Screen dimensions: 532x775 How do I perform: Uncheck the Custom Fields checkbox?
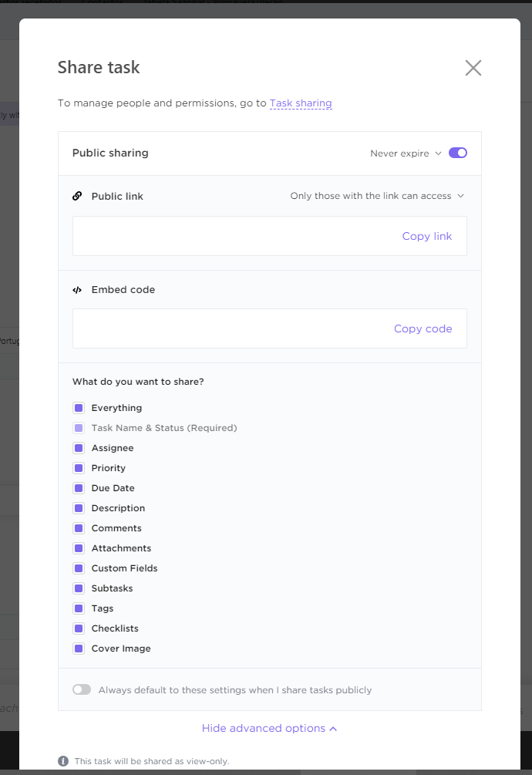(79, 568)
